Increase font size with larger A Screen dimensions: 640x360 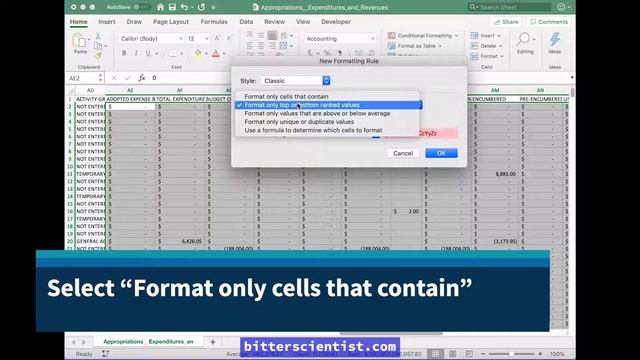coord(217,38)
